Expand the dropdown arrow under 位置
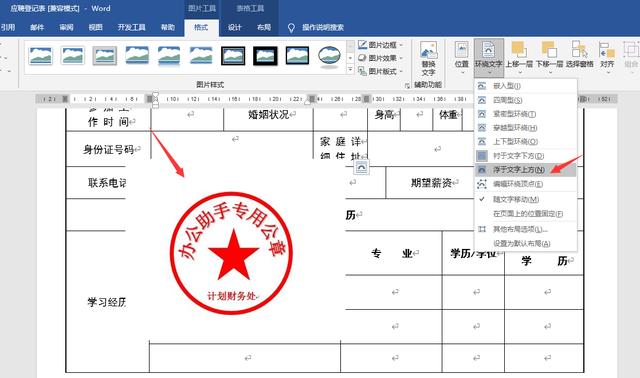Screen dimensions: 640x378 coord(462,73)
